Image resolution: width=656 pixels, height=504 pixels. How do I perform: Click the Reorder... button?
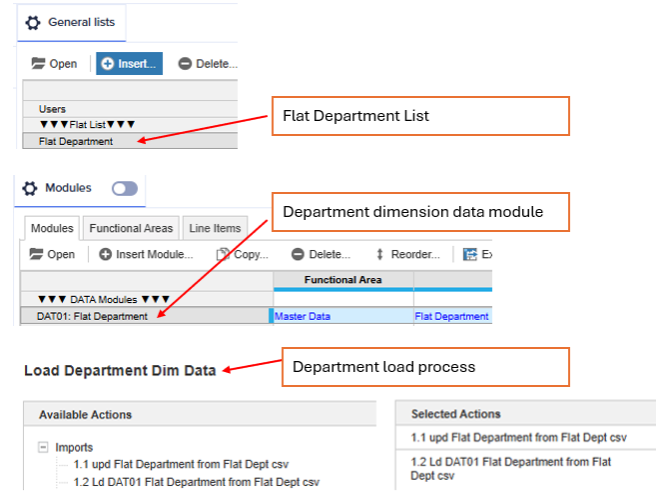(x=408, y=254)
